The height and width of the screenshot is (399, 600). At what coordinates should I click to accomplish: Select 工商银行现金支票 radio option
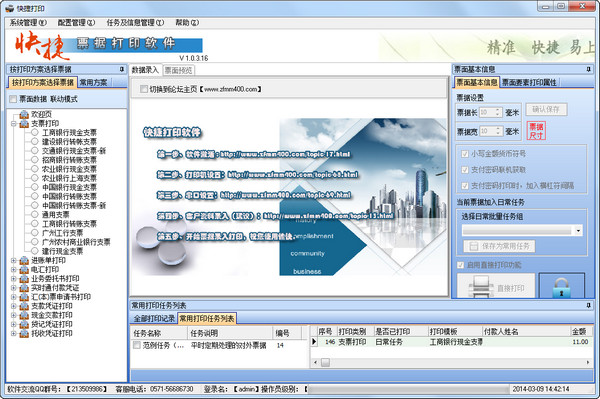pyautogui.click(x=35, y=132)
